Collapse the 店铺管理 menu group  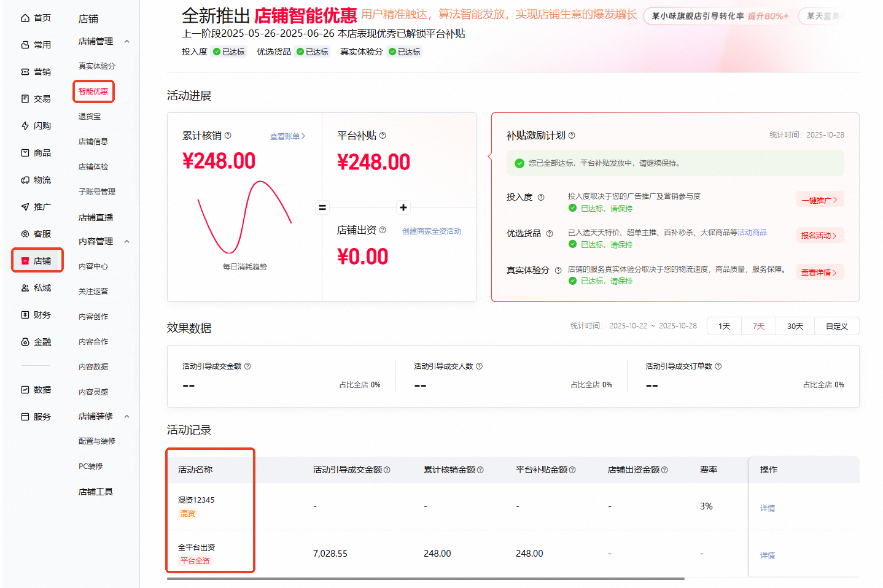point(127,42)
